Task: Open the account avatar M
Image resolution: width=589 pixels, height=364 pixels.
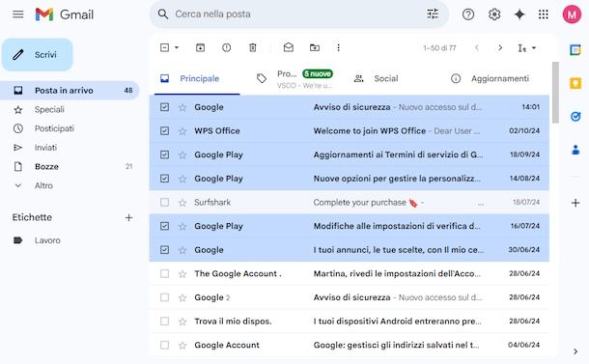Action: (x=572, y=14)
